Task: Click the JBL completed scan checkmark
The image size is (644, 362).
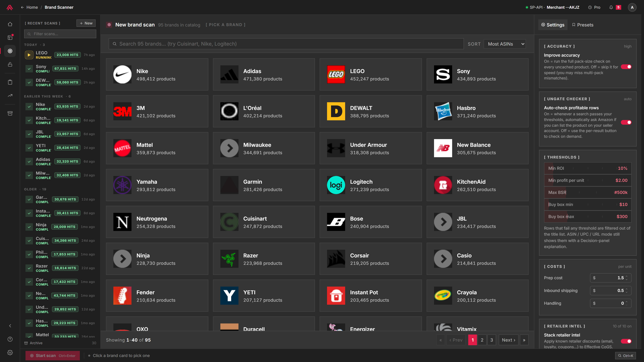Action: click(29, 134)
